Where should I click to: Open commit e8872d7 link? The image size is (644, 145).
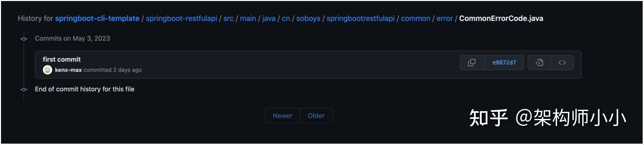click(504, 63)
